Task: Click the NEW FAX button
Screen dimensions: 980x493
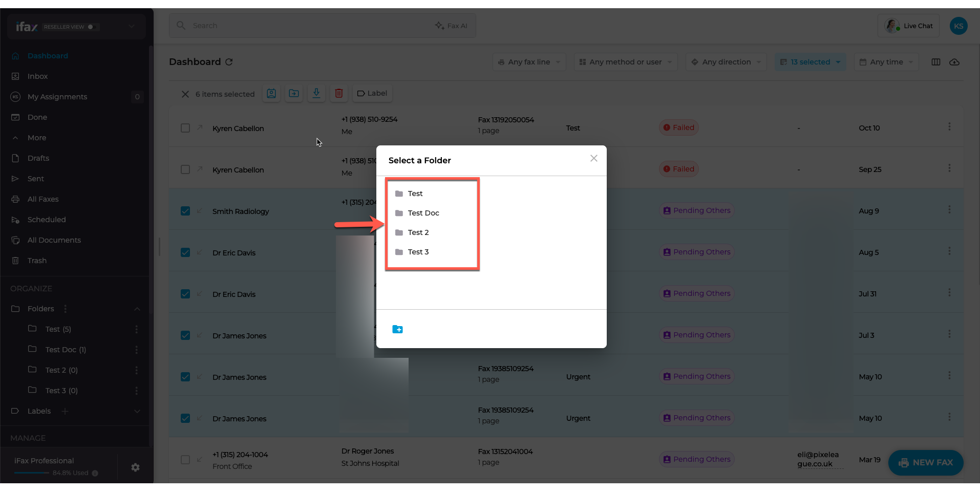Action: coord(925,462)
